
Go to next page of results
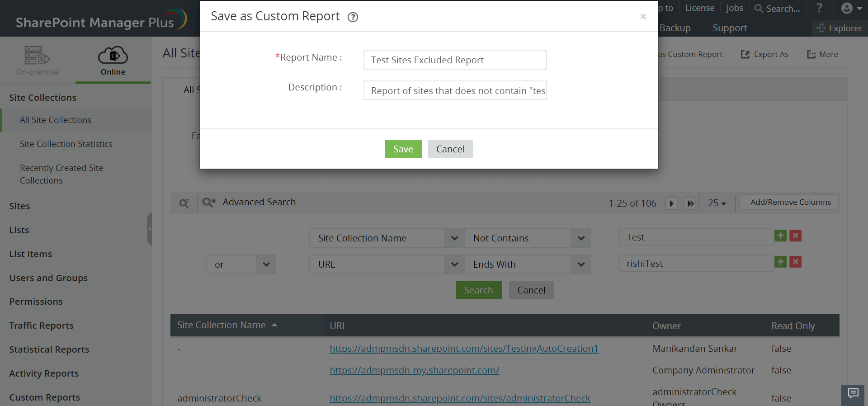[671, 203]
